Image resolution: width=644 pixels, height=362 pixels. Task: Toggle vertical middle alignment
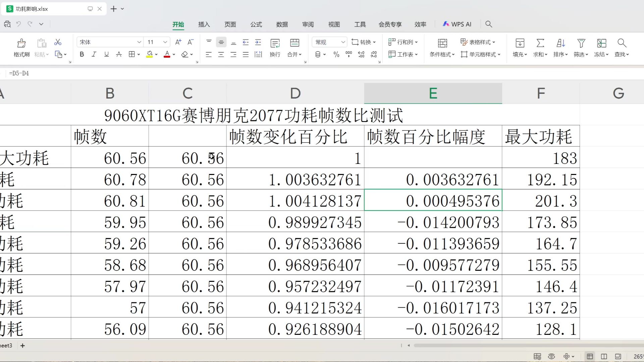pos(221,42)
